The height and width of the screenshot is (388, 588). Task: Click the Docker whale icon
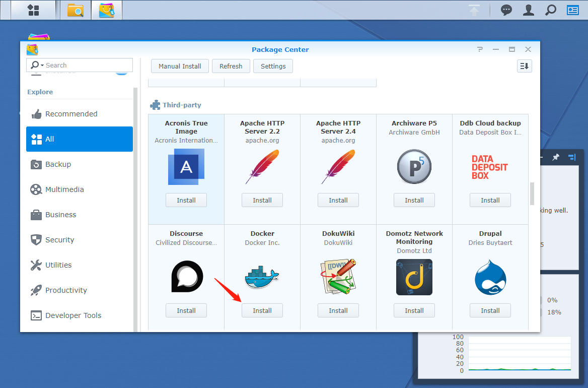pyautogui.click(x=262, y=277)
